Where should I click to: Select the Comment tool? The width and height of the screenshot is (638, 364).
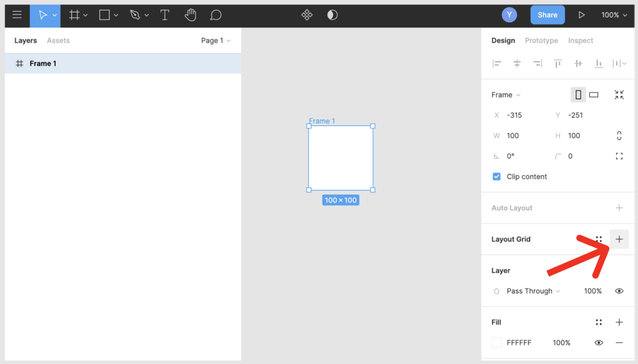(215, 15)
